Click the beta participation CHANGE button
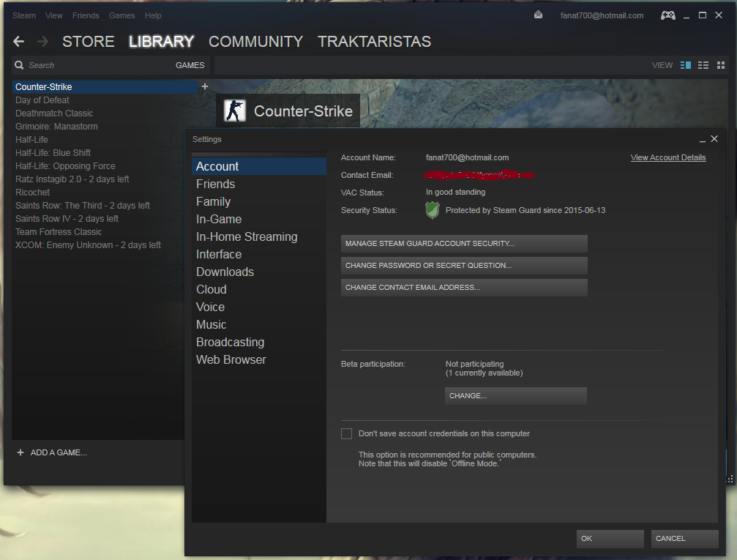This screenshot has height=560, width=737. [x=516, y=396]
